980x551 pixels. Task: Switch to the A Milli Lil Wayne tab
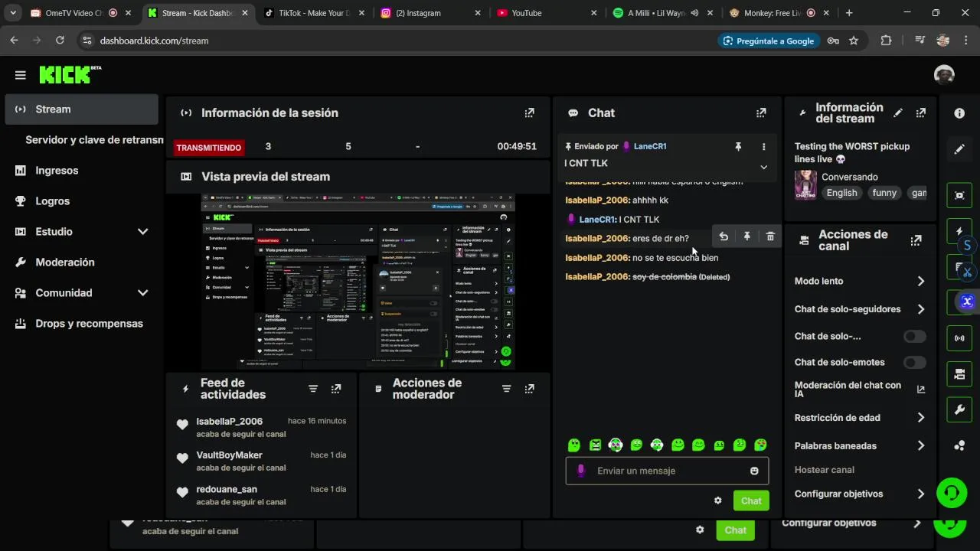pos(665,13)
